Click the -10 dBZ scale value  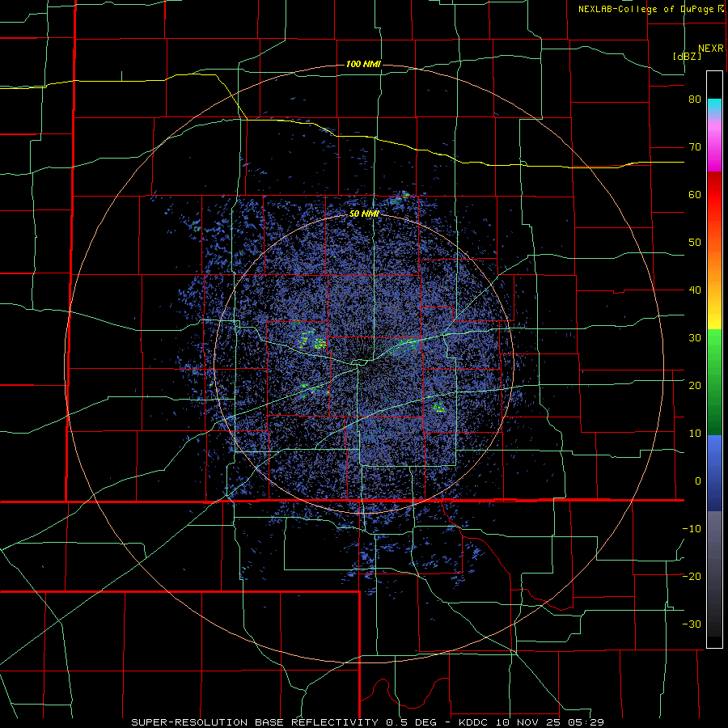(692, 528)
